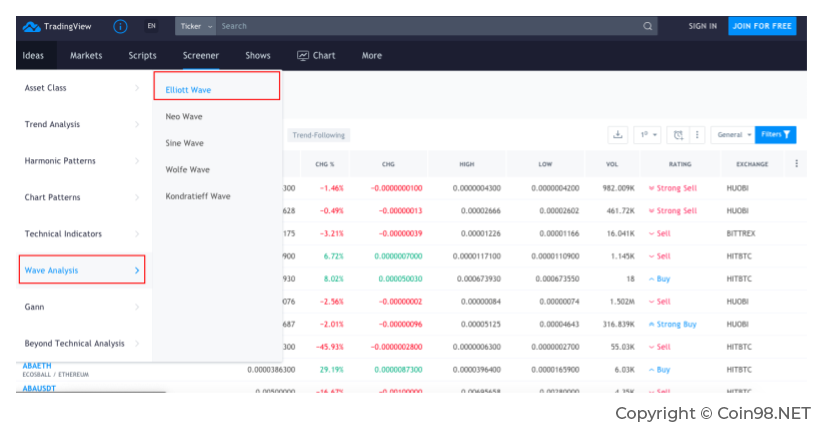
Task: Open the Ideas menu
Action: click(33, 56)
